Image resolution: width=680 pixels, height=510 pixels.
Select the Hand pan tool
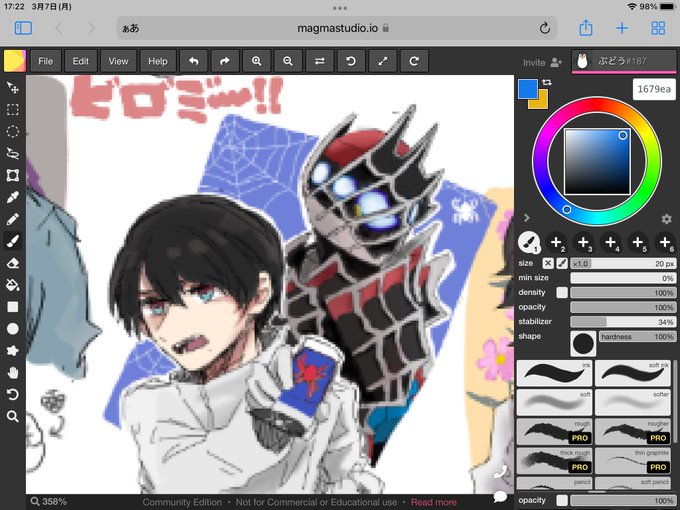[x=13, y=373]
